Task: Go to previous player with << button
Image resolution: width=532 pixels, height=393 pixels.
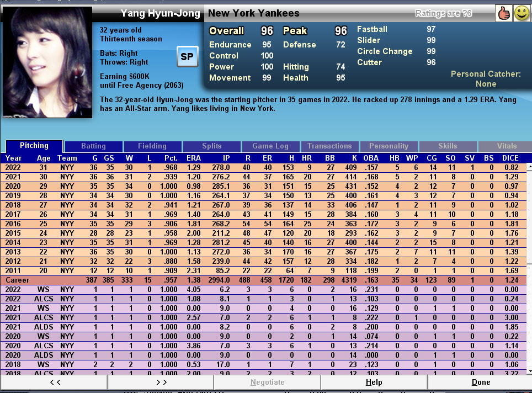Action: 54,383
